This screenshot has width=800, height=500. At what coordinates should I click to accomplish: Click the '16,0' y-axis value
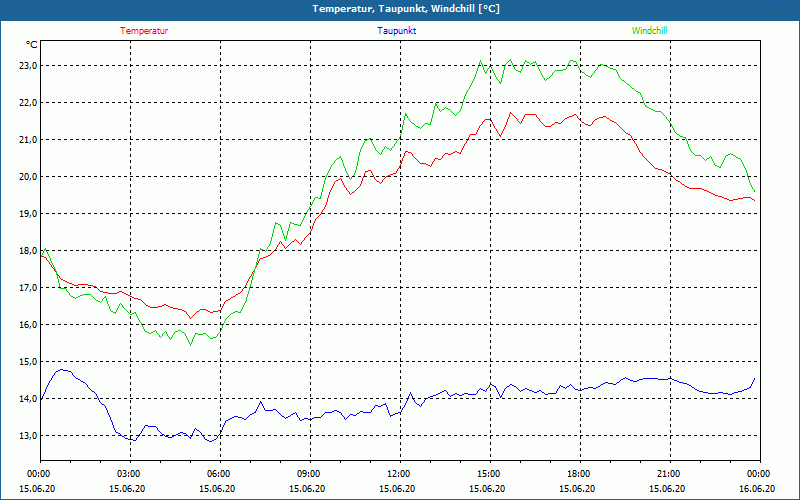click(x=27, y=324)
